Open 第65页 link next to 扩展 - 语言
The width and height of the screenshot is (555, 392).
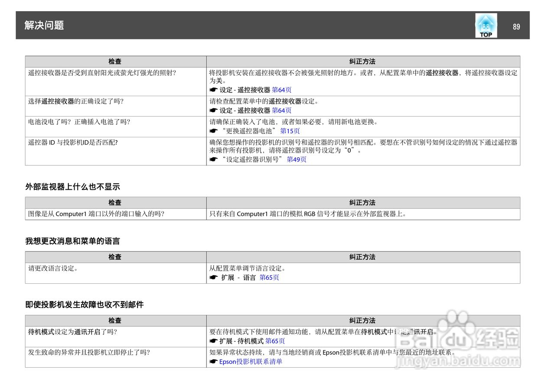pyautogui.click(x=269, y=278)
